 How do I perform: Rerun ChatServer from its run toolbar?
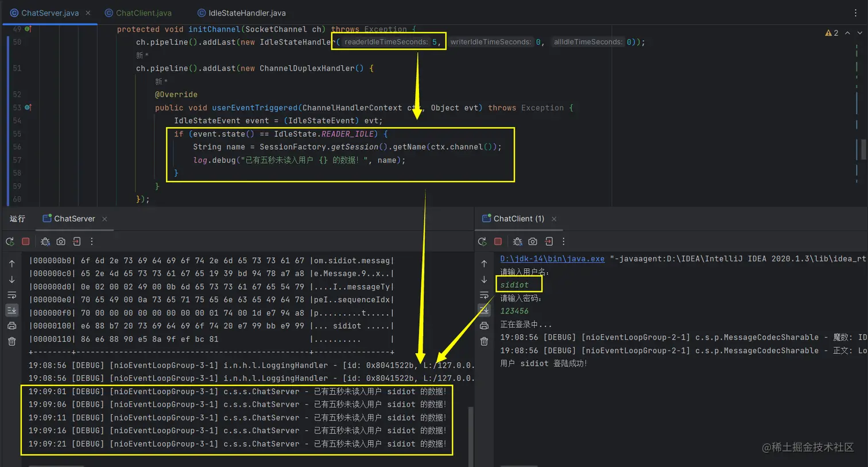tap(10, 242)
